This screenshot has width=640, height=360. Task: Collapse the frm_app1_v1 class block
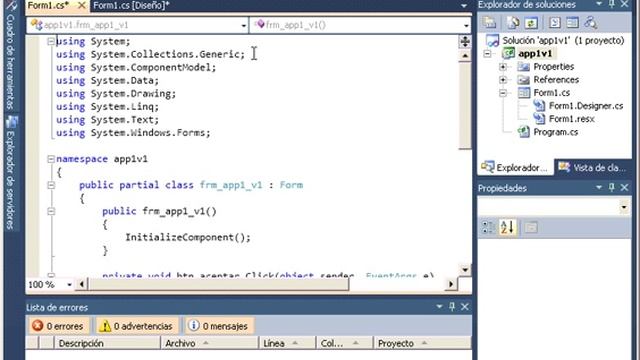[x=51, y=185]
